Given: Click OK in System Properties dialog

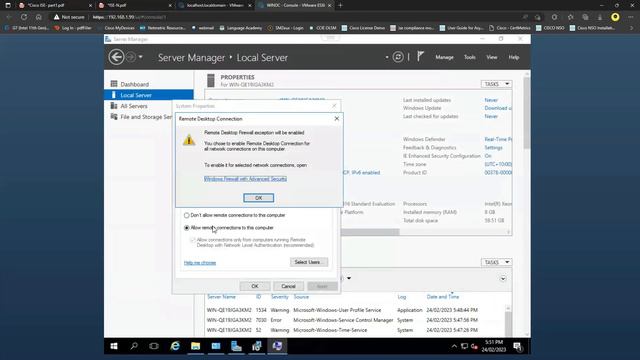Looking at the screenshot, I should [255, 286].
